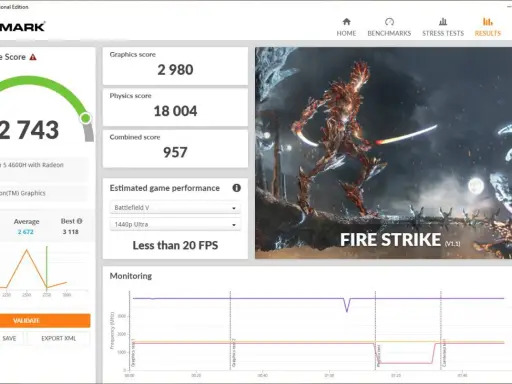Click the orange Validate button

coord(44,321)
